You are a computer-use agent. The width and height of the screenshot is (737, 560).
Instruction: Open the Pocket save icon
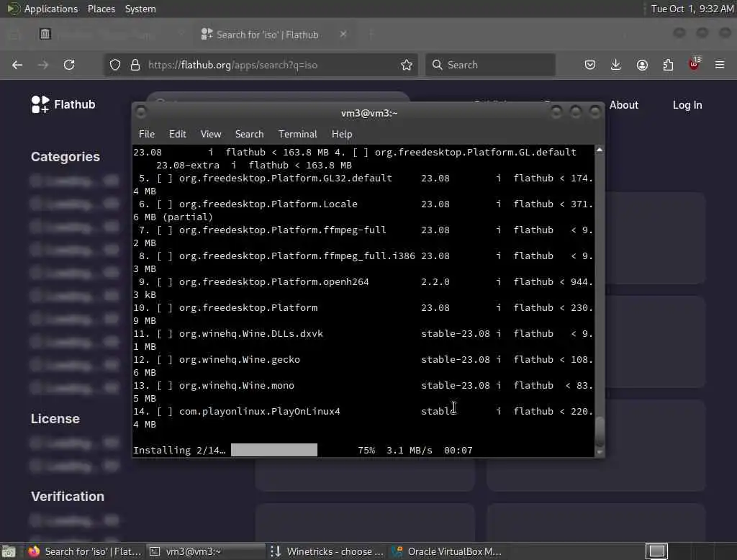pyautogui.click(x=590, y=65)
